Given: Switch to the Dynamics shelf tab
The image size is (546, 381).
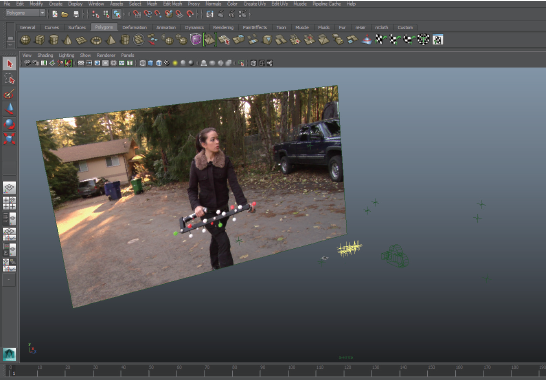Looking at the screenshot, I should [x=194, y=27].
